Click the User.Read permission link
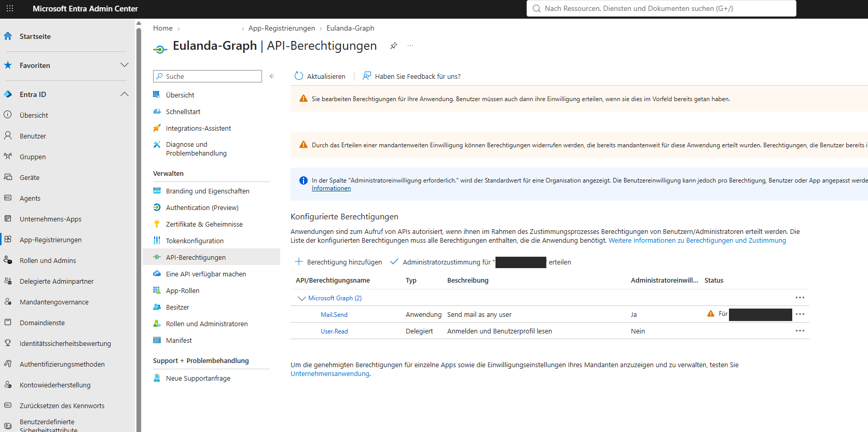The image size is (868, 432). pyautogui.click(x=334, y=331)
